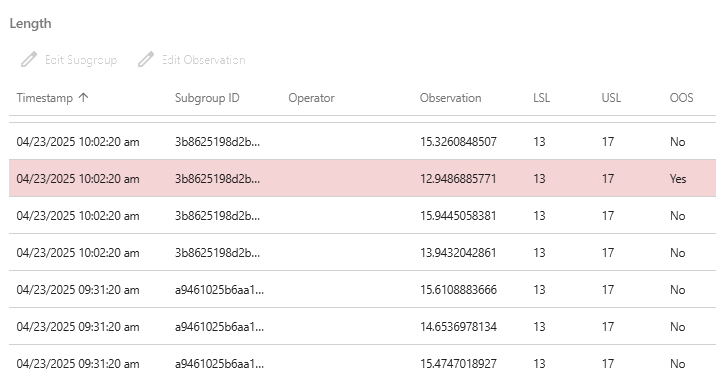
Task: Select the row with observation 13.9432042861
Action: (x=363, y=253)
